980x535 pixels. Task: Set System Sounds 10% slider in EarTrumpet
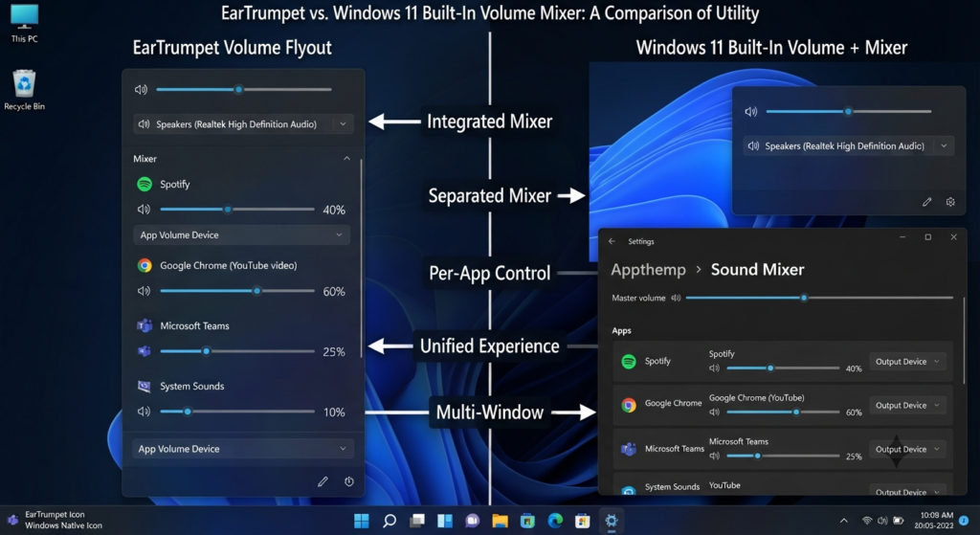[237, 412]
